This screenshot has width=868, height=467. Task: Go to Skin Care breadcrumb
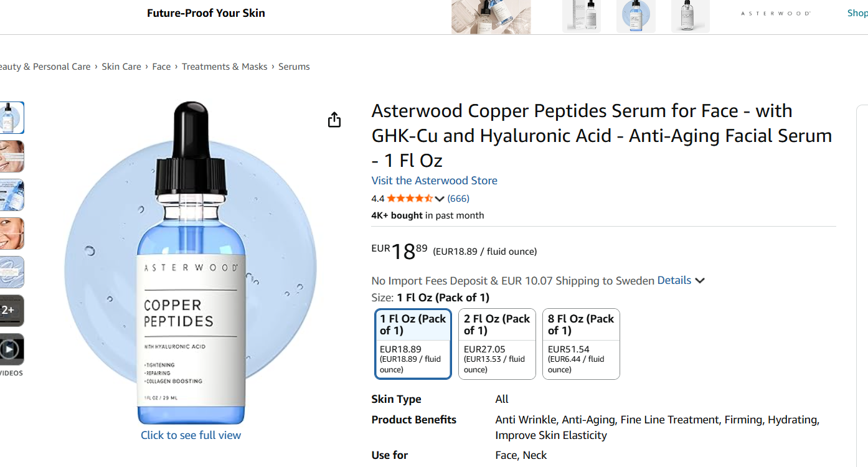pos(121,67)
